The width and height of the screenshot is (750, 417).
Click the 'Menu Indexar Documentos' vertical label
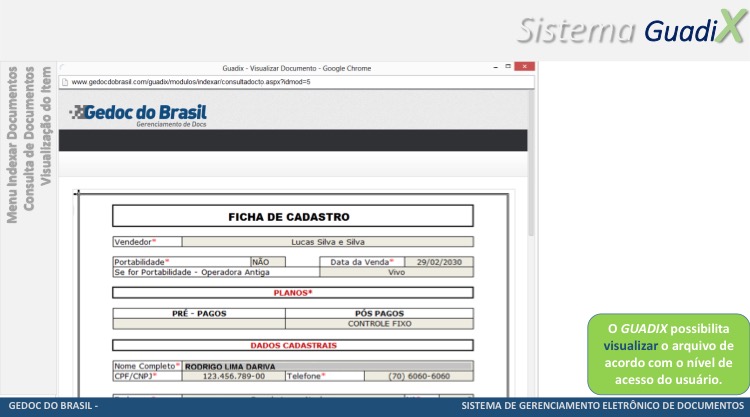(x=12, y=145)
